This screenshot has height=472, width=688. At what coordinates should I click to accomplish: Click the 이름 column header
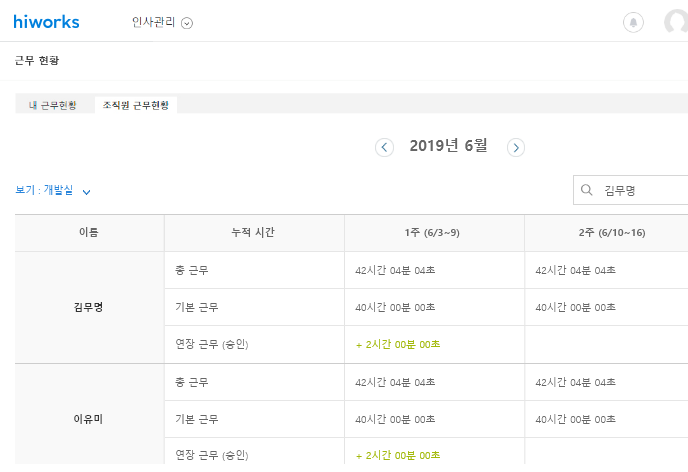89,233
